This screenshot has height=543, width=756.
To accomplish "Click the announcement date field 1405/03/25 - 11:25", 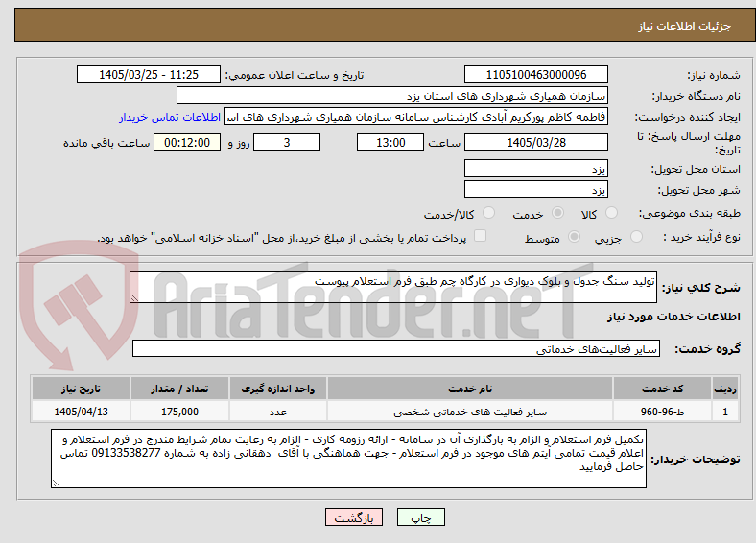I will pos(149,74).
